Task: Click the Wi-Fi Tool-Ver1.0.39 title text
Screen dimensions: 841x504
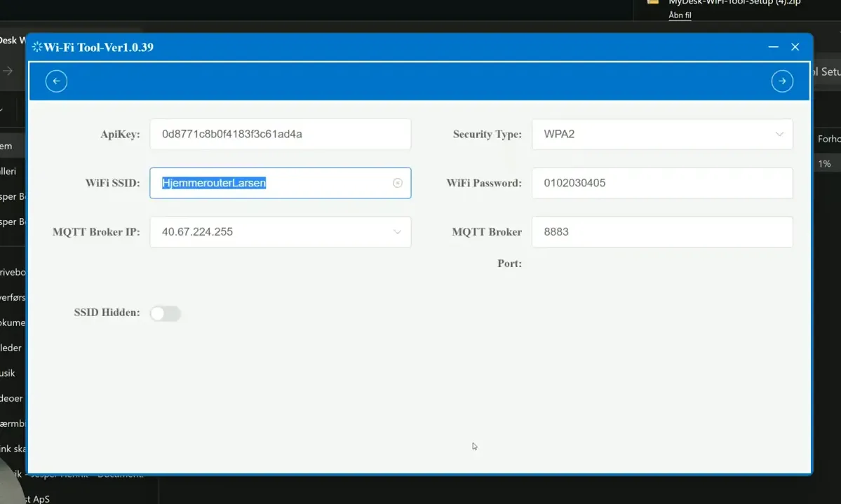Action: [x=99, y=47]
